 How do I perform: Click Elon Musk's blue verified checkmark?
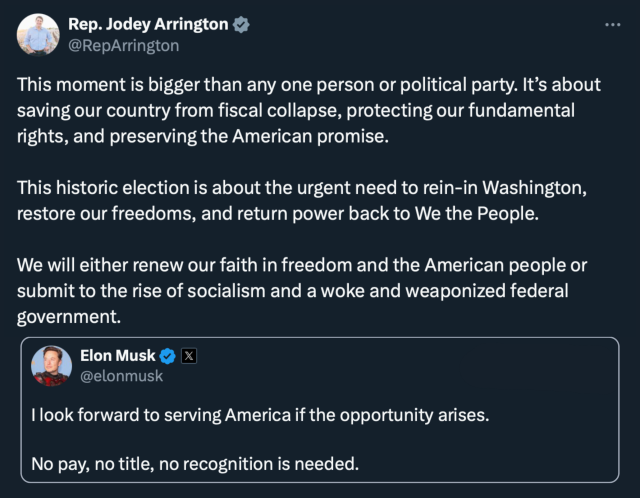point(168,355)
